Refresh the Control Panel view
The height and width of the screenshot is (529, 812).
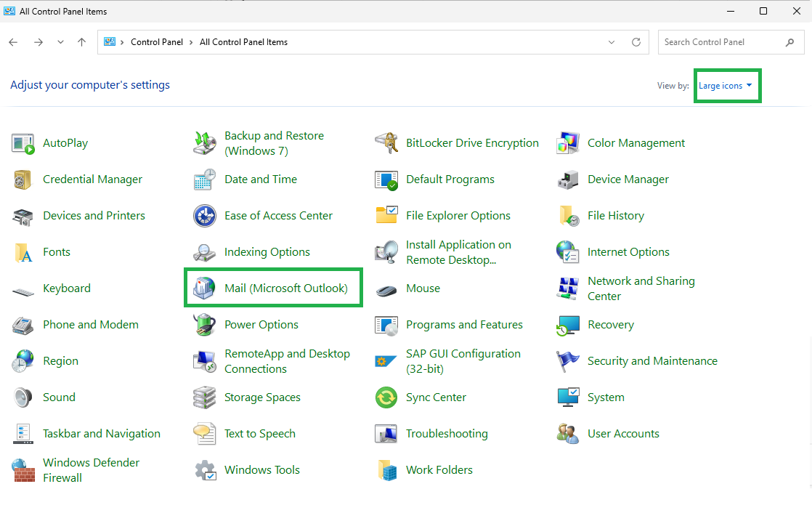point(636,42)
